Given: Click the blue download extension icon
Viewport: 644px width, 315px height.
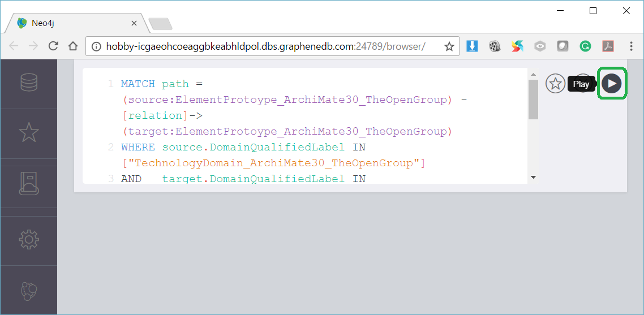Looking at the screenshot, I should (x=472, y=46).
